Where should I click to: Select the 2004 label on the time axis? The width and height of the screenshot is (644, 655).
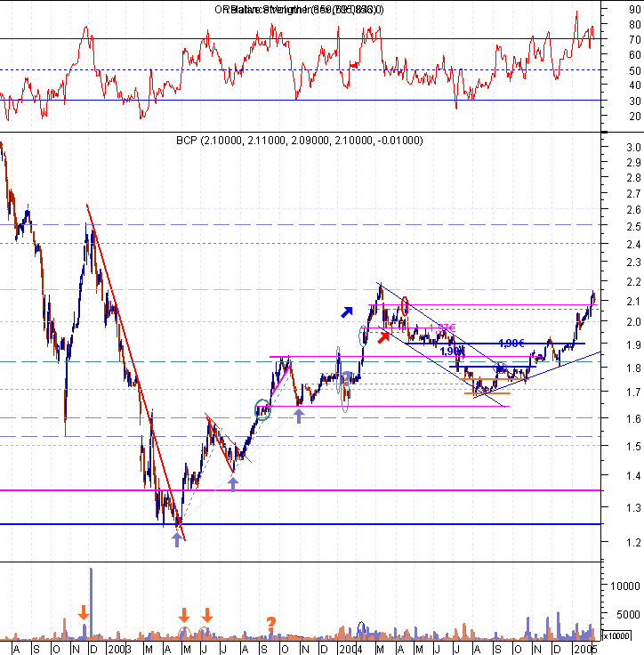coord(348,650)
